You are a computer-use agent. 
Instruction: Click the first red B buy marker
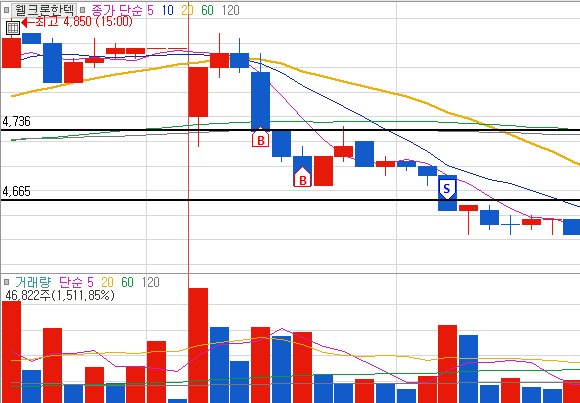click(x=260, y=137)
